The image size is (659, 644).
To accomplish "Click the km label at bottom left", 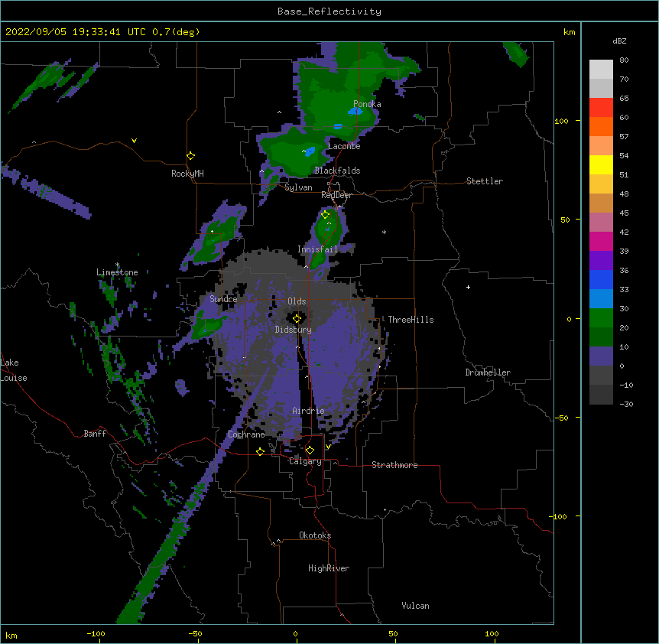I will click(11, 636).
